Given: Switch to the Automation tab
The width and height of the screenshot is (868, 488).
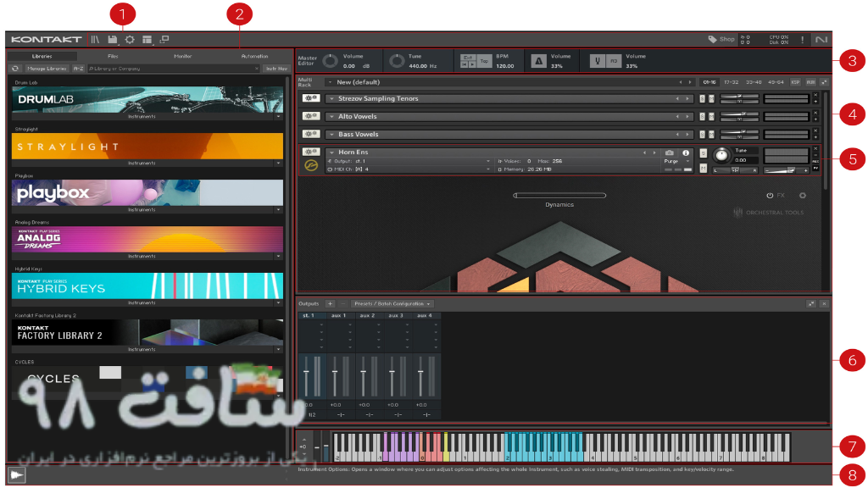Looking at the screenshot, I should point(254,56).
